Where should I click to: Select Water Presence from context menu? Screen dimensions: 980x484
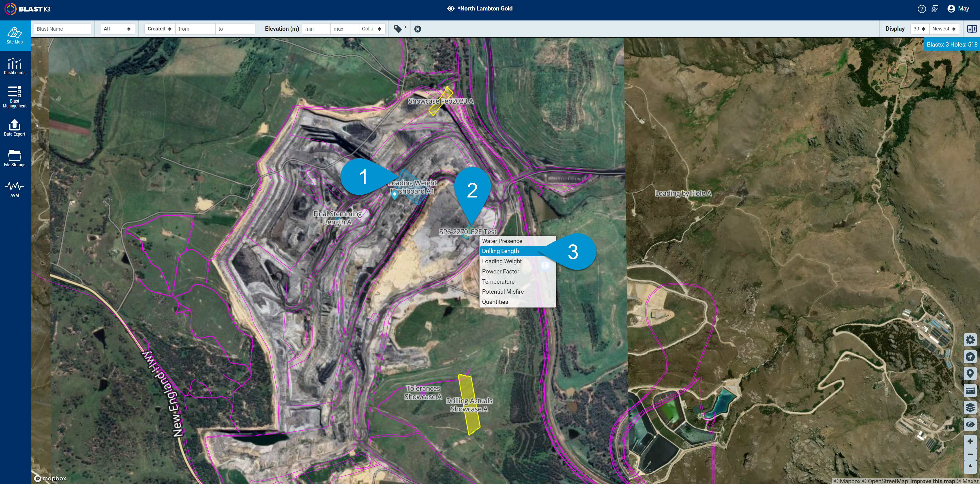point(517,241)
